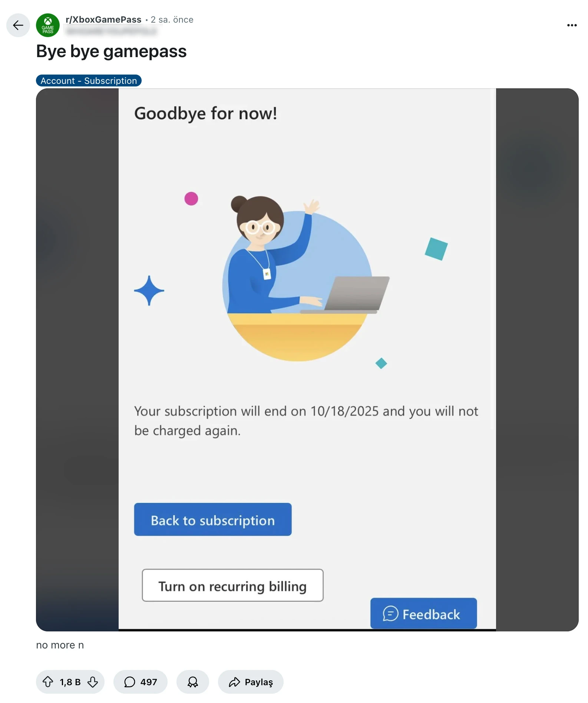Give an award with the ribbon icon

(193, 682)
